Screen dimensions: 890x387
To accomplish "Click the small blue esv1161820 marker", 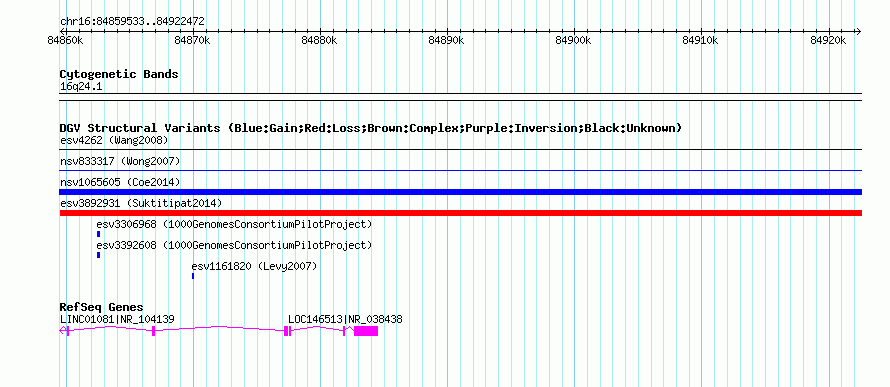I will coord(193,276).
